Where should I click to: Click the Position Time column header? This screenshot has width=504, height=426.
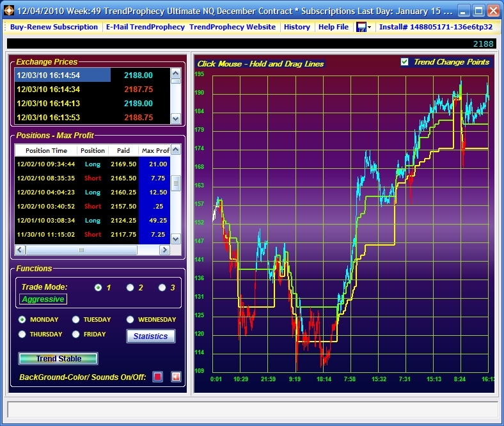(46, 150)
